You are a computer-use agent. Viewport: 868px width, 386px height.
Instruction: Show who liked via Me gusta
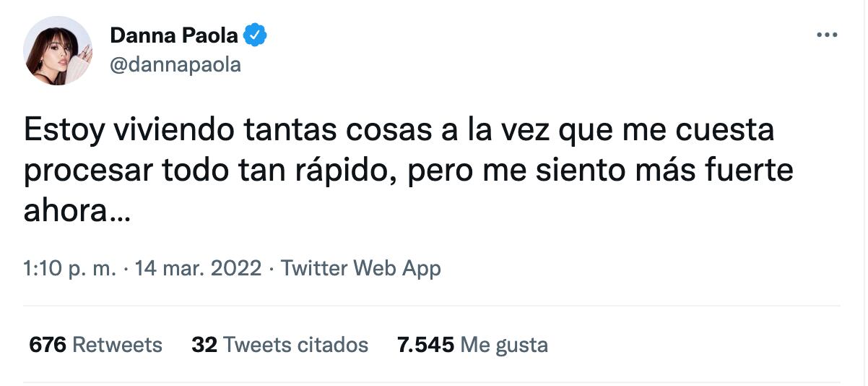coord(504,345)
